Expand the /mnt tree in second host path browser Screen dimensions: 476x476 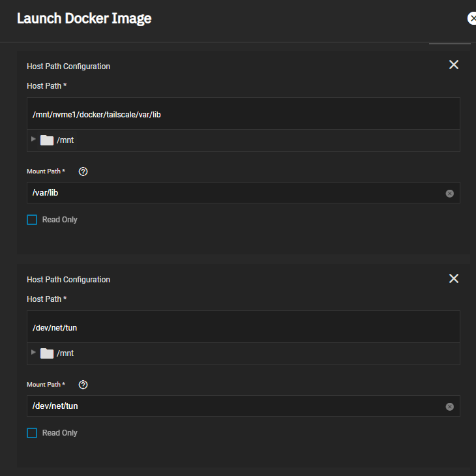click(33, 352)
